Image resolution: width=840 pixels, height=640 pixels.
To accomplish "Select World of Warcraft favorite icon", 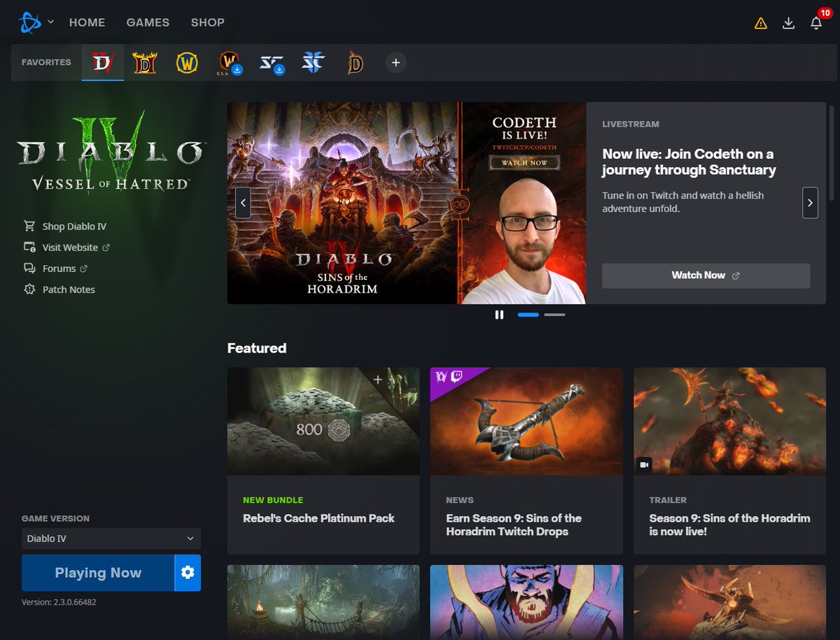I will [187, 62].
